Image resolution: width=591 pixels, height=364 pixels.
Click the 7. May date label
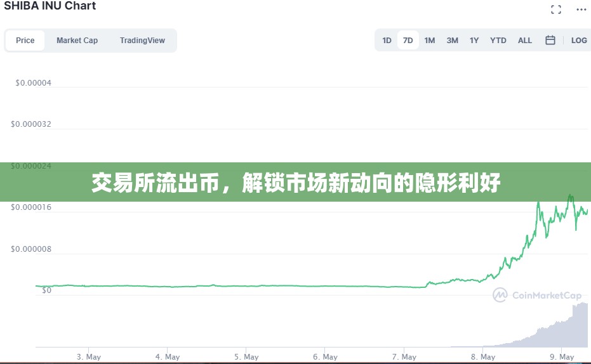404,357
